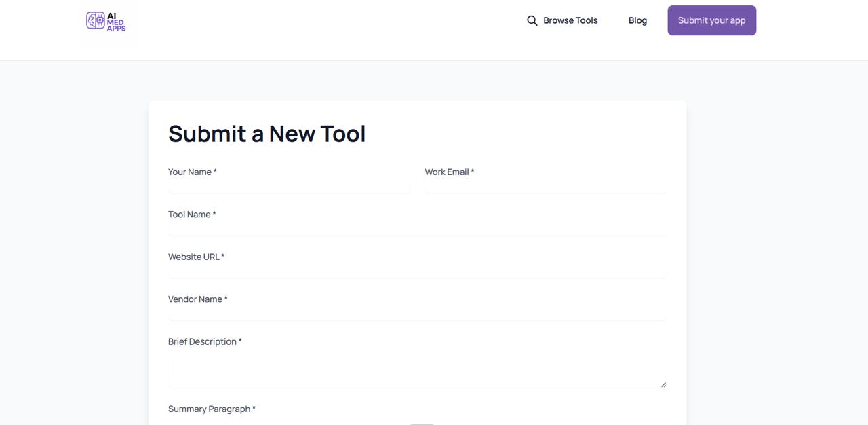This screenshot has height=425, width=868.
Task: Click into the Work Email field
Action: [x=545, y=187]
